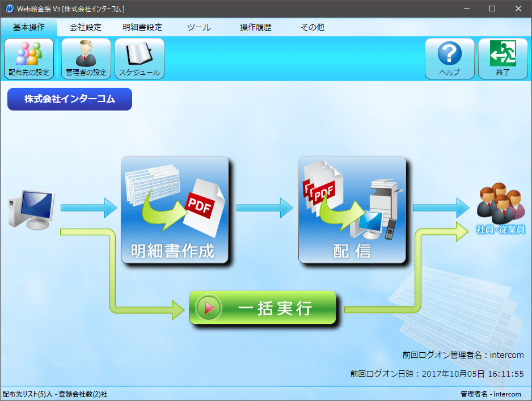Switch to 会社設定 tab
Screen dimensions: 532x401
point(86,27)
